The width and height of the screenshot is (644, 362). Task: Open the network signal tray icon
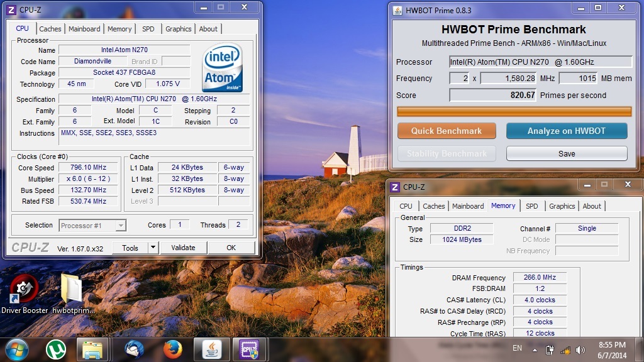[565, 350]
